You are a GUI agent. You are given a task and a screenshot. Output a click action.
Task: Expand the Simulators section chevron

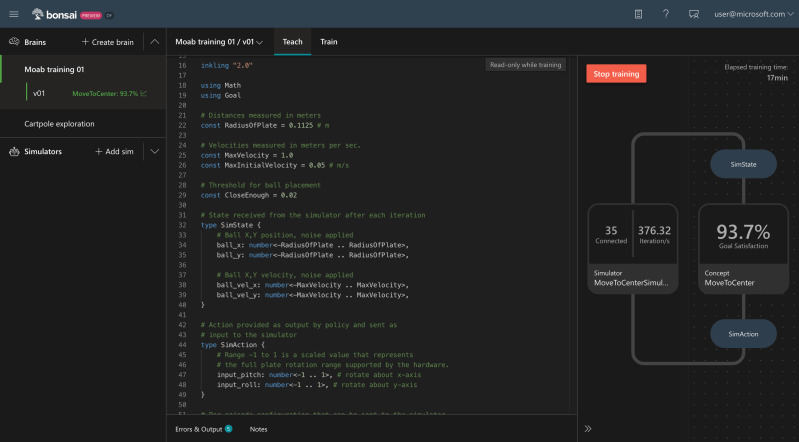pos(154,151)
